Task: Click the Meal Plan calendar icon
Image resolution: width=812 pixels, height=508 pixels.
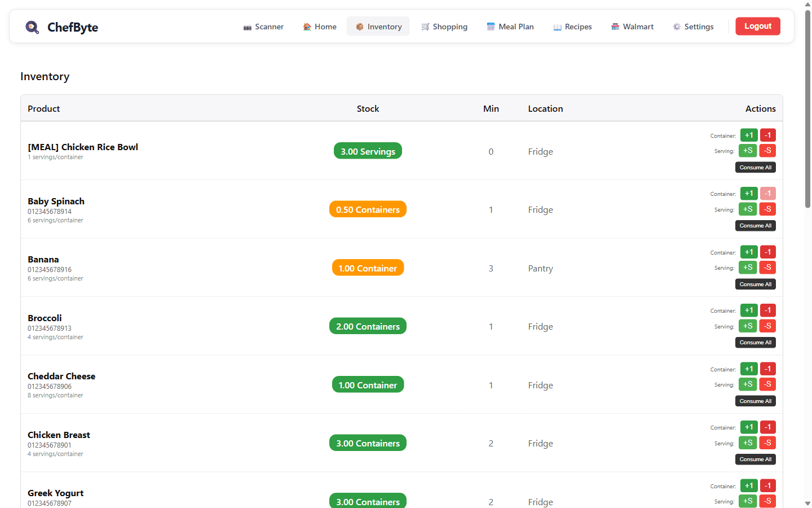Action: point(490,26)
